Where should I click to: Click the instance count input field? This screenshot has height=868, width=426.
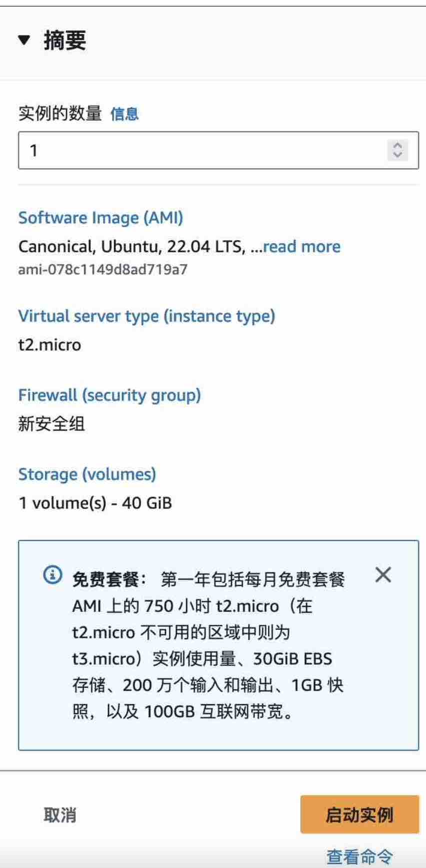tap(218, 150)
